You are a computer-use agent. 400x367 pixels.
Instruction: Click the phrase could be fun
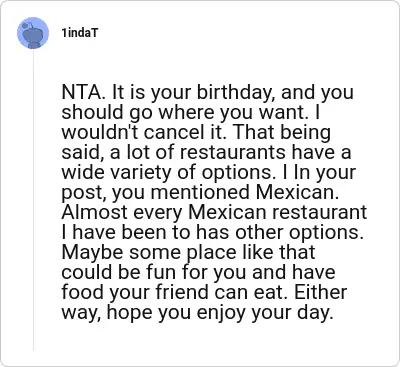118,272
